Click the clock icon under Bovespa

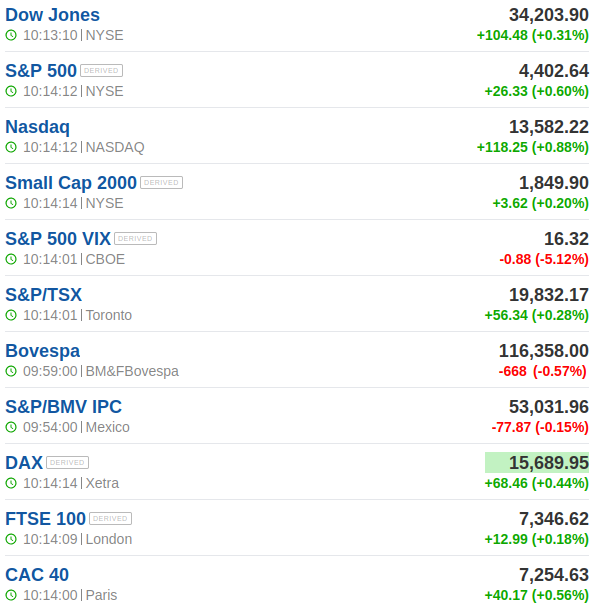click(11, 371)
